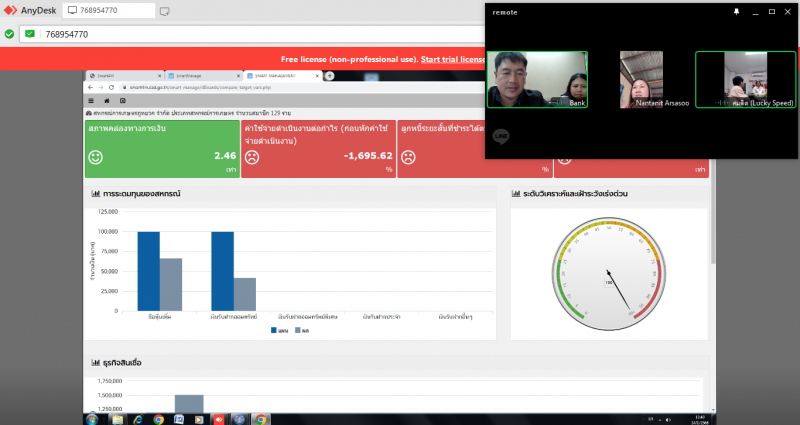Screen dimensions: 800x425
Task: Open media player icon on remote taskbar
Action: pos(199,419)
